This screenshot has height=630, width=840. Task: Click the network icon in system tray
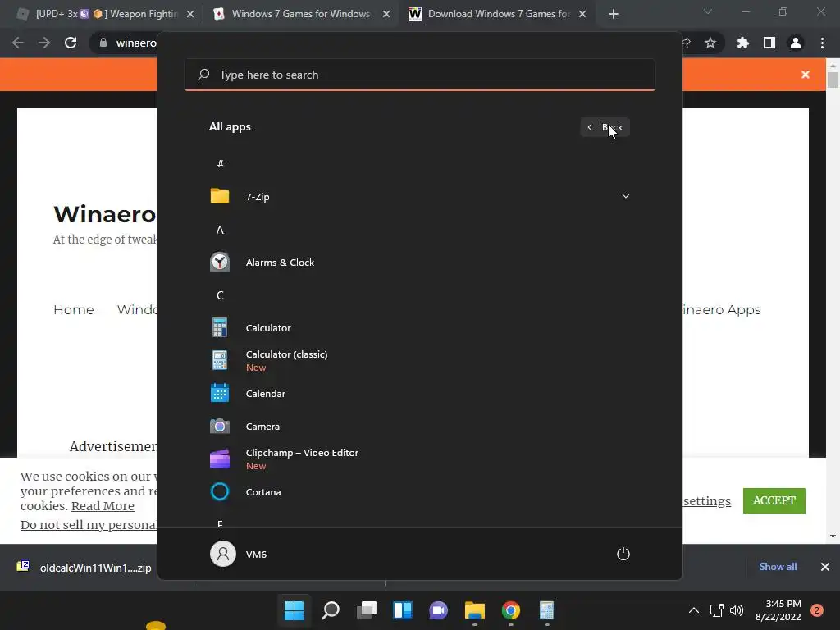coord(716,610)
